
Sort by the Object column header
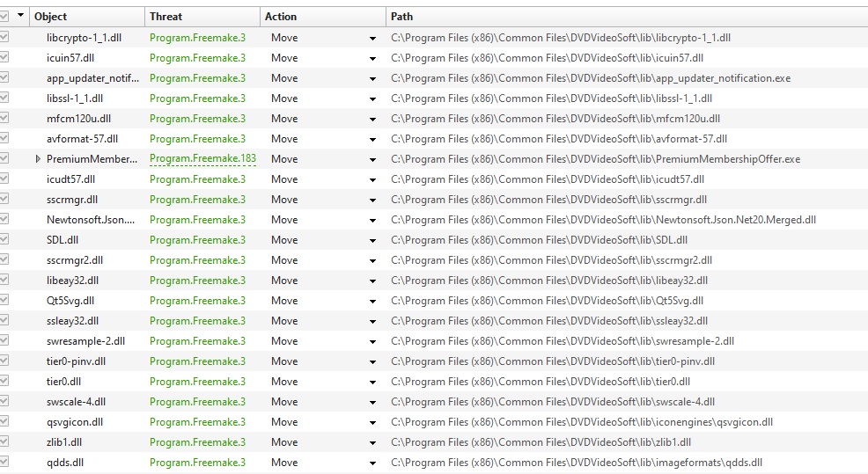[86, 16]
